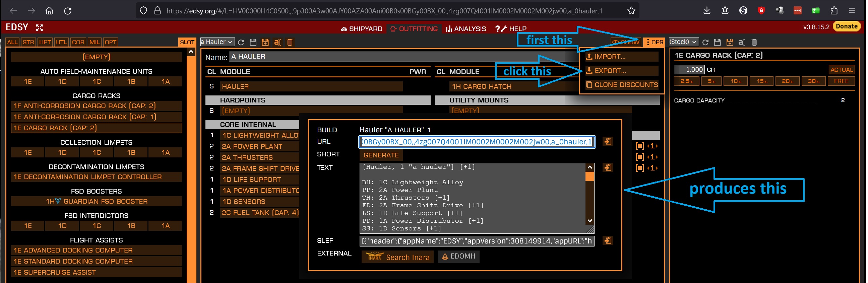Select 1E Cargo Rack (Cap: 2)
This screenshot has width=868, height=283.
(97, 128)
